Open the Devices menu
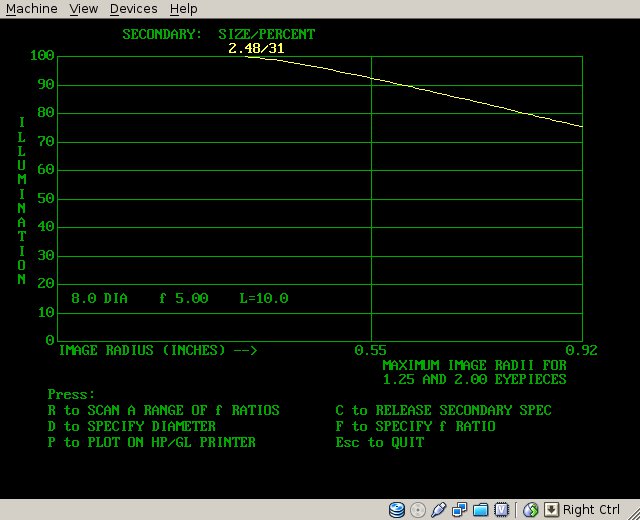This screenshot has height=520, width=640. pyautogui.click(x=133, y=9)
